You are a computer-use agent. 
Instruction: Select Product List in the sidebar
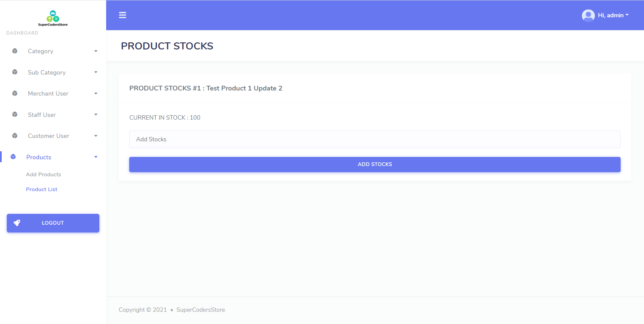pos(42,189)
